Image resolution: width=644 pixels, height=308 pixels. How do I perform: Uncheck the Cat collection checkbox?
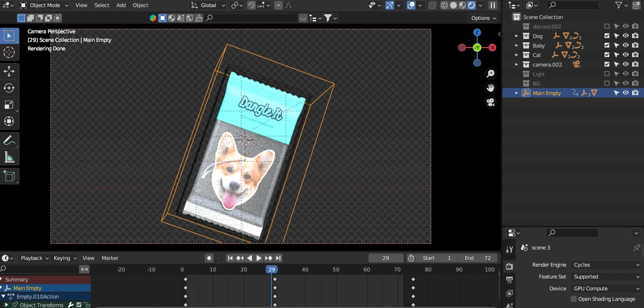tap(607, 55)
